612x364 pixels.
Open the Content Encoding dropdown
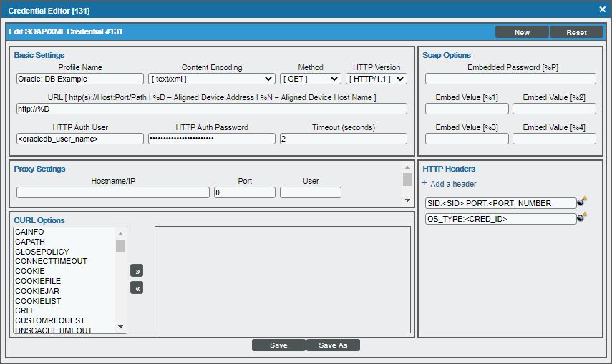coord(212,79)
